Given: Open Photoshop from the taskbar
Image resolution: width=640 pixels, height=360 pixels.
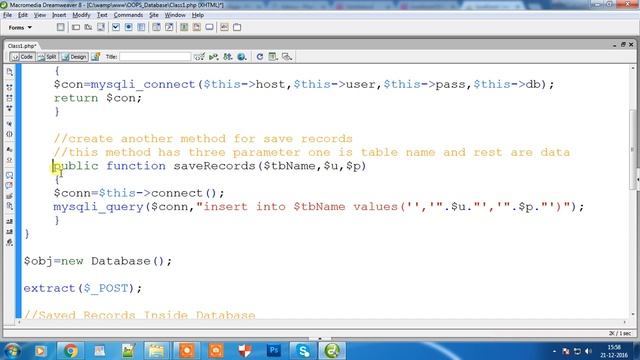Looking at the screenshot, I should point(273,351).
